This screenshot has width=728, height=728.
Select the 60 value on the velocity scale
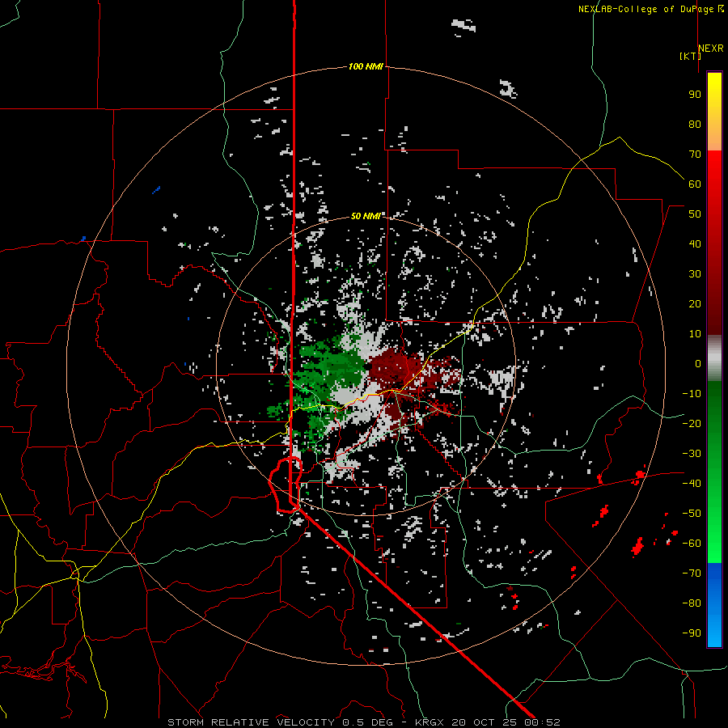[695, 184]
